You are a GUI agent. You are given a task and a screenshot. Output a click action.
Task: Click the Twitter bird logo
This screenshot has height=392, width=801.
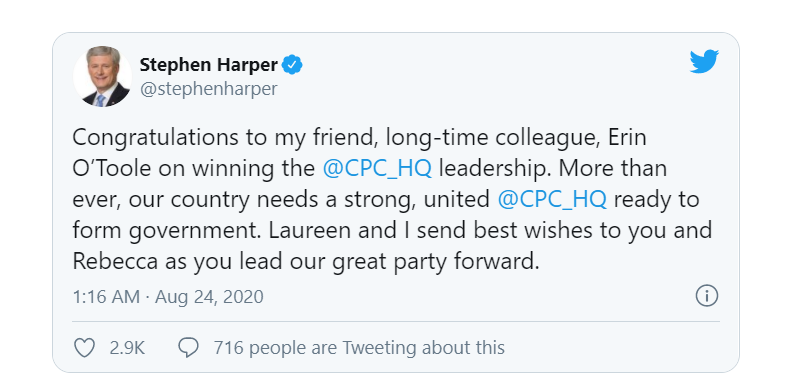tap(704, 61)
